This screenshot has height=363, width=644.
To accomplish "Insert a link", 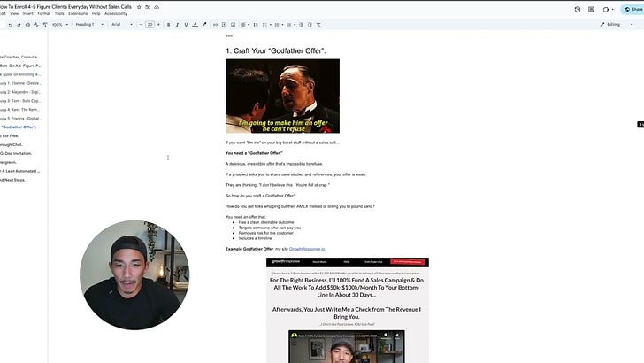I will click(x=215, y=25).
